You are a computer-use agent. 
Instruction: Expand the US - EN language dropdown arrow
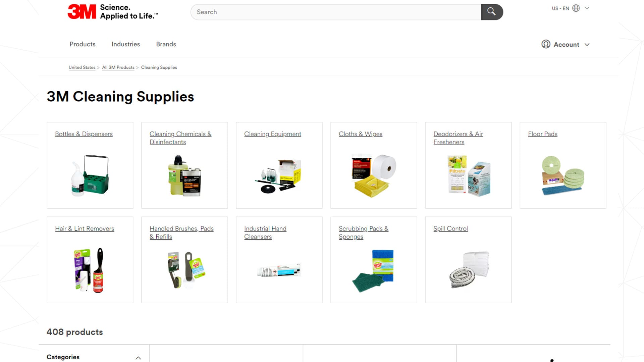pyautogui.click(x=587, y=8)
